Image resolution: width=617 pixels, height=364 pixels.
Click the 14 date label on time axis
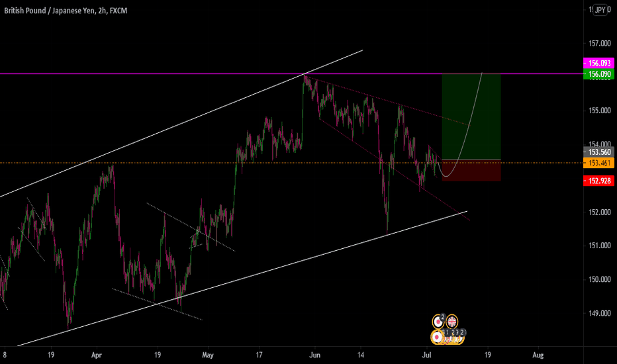tap(360, 355)
